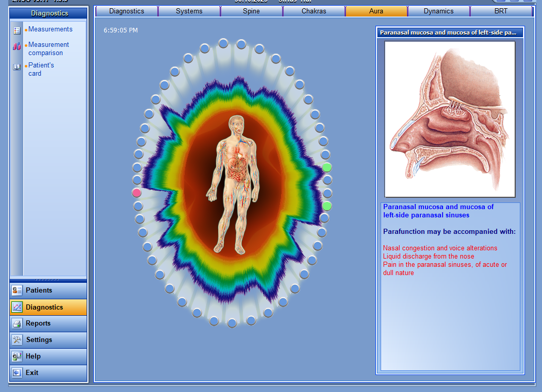This screenshot has width=542, height=392.
Task: Click the Reports printer icon
Action: pyautogui.click(x=17, y=323)
